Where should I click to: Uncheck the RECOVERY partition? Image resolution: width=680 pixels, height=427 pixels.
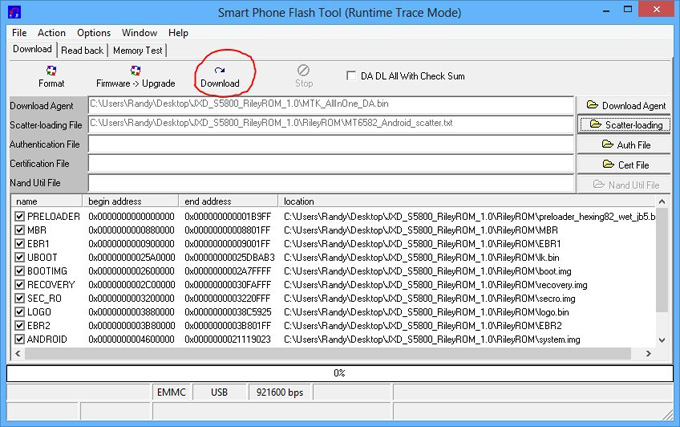[x=20, y=285]
